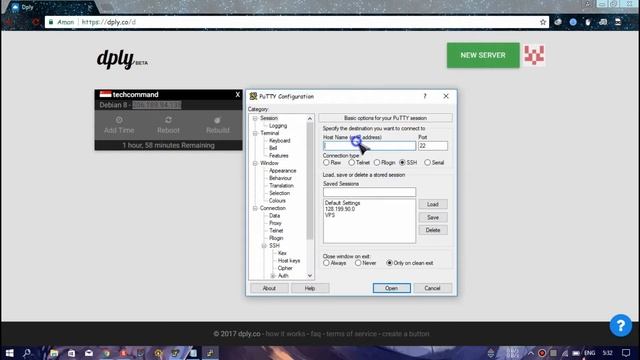Click the Port field showing 22

[433, 146]
